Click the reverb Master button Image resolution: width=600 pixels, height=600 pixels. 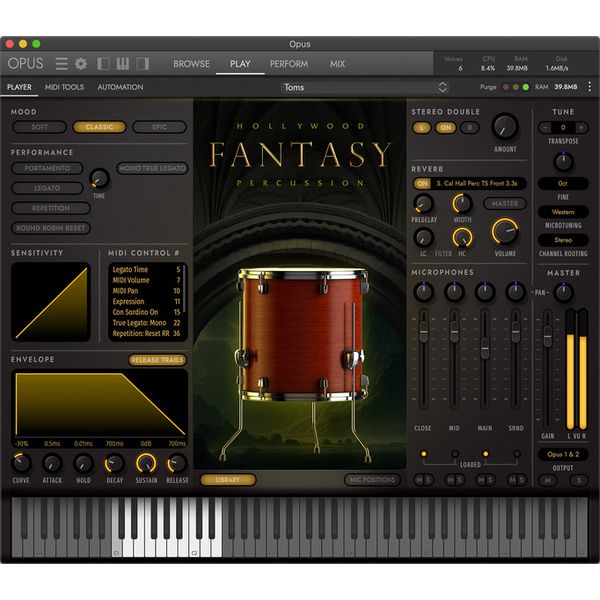pyautogui.click(x=505, y=204)
